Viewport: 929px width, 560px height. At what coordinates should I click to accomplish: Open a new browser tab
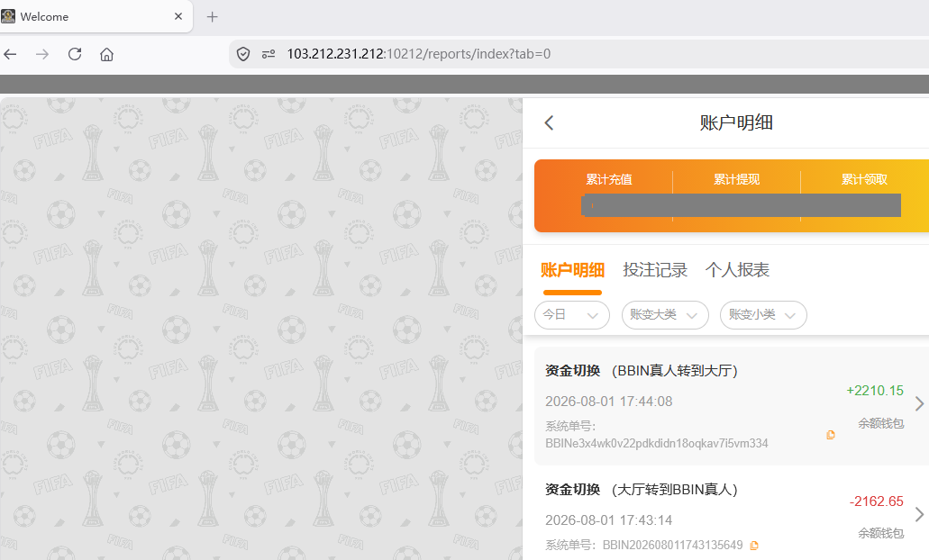pos(212,16)
